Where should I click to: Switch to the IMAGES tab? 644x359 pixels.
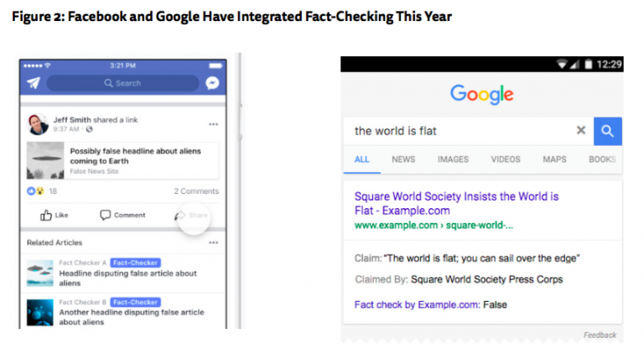tap(453, 159)
